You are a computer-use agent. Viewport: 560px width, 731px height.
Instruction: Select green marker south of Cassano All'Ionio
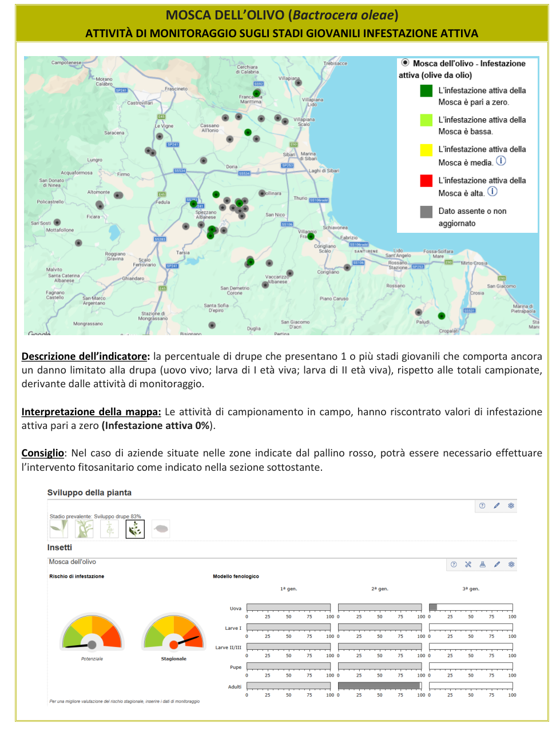point(248,132)
